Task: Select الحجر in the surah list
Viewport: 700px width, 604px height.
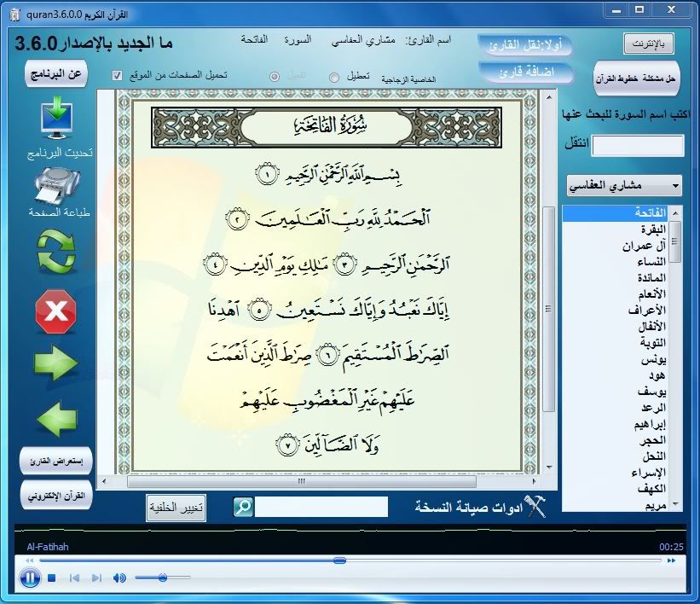Action: click(x=615, y=440)
